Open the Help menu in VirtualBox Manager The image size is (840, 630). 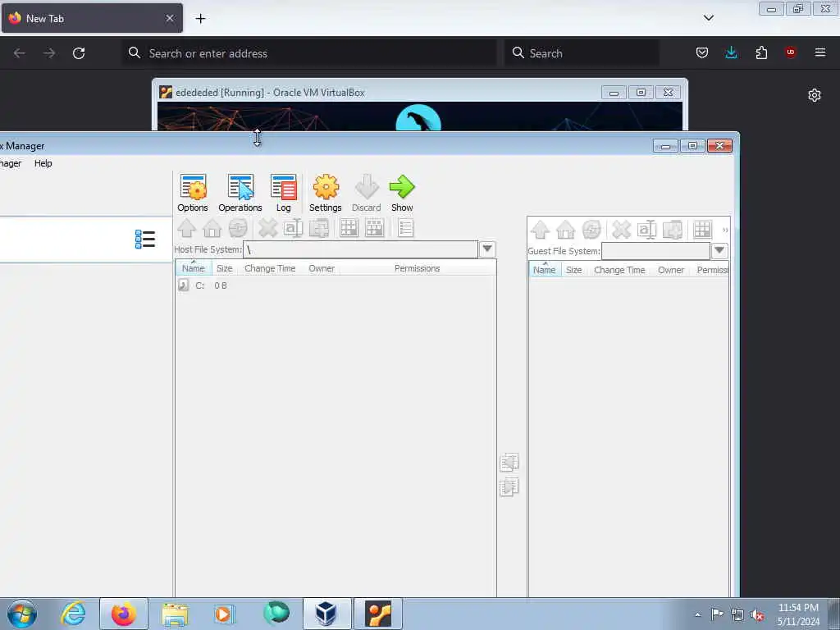(43, 163)
